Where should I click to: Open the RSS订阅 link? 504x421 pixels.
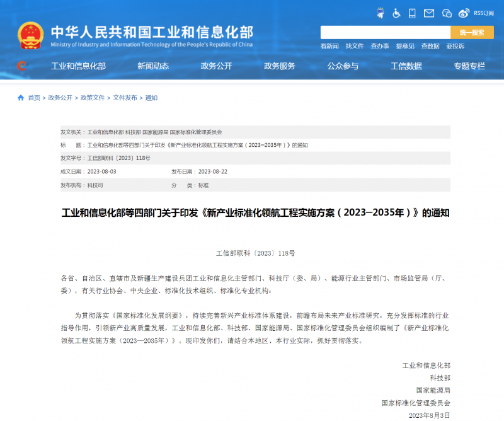tap(484, 13)
